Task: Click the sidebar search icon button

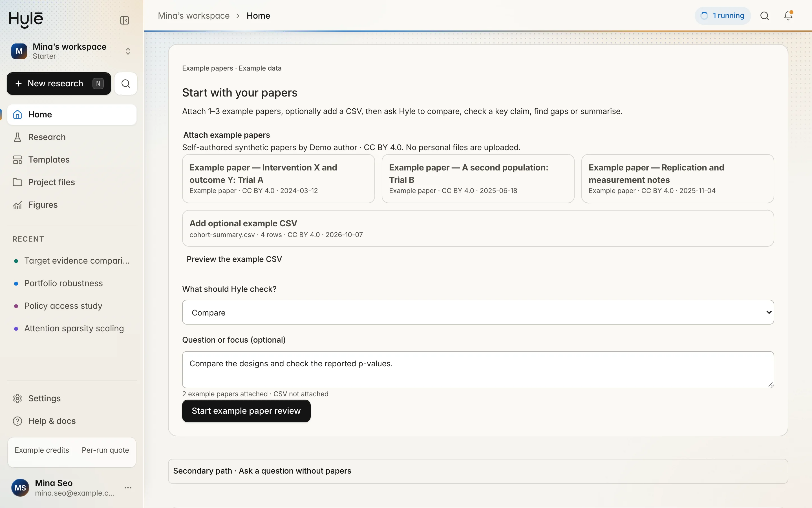Action: pos(125,83)
